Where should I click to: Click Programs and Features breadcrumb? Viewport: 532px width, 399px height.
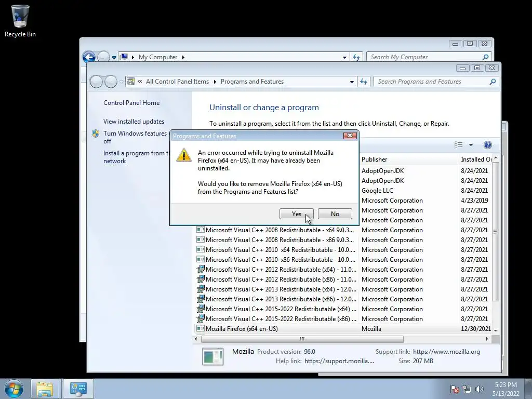(252, 82)
